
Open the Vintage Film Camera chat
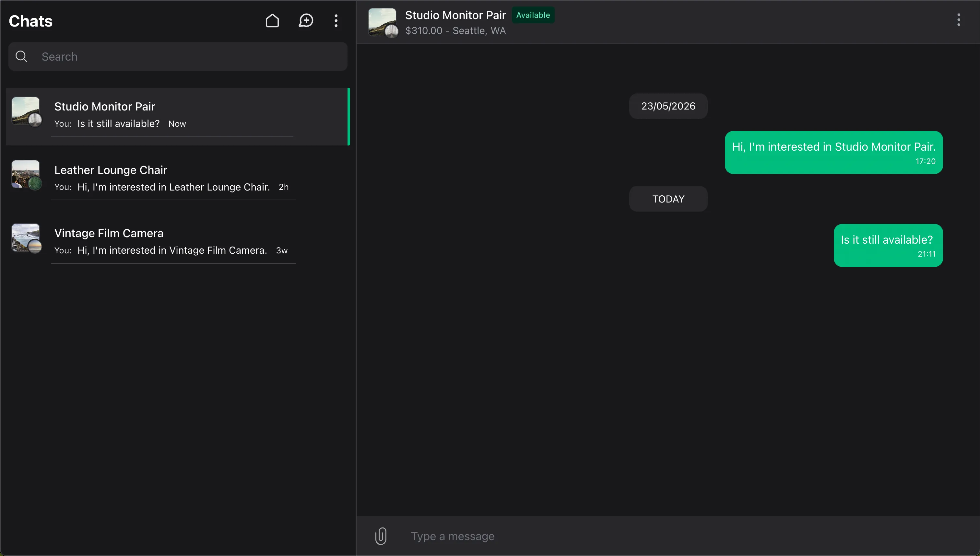178,243
